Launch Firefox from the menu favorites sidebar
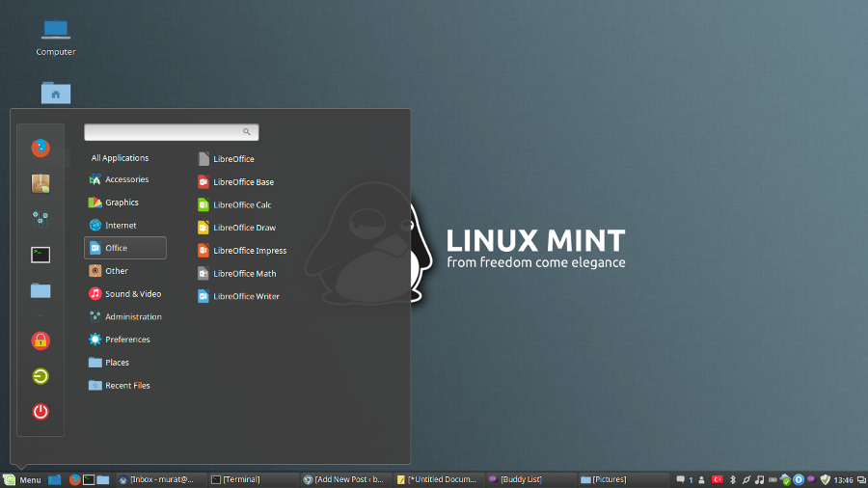The image size is (868, 488). [41, 148]
